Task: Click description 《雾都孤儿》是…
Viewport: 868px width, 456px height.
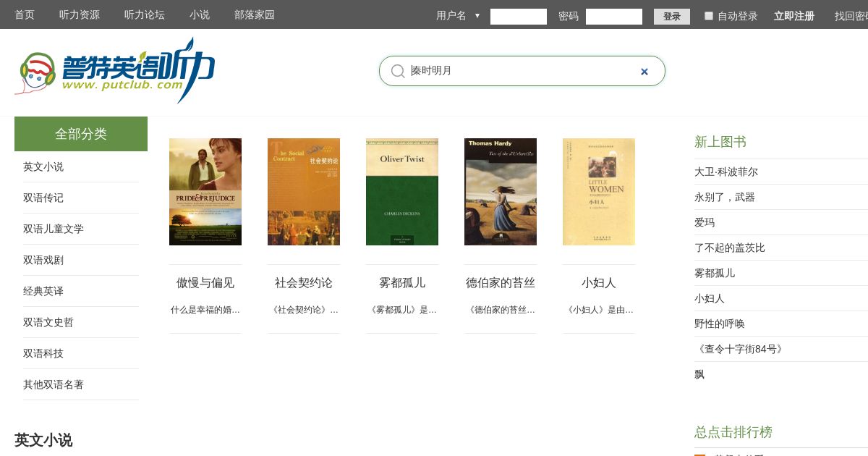Action: click(402, 310)
